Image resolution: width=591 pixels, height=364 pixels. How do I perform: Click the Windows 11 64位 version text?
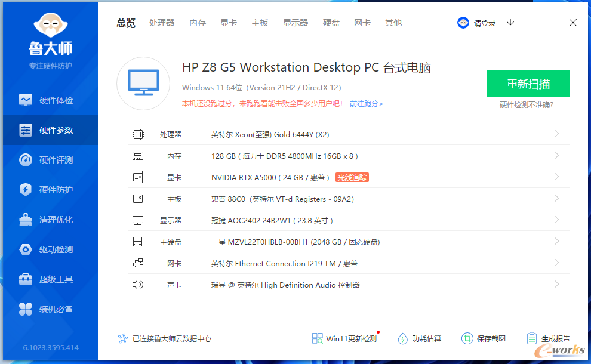tap(261, 88)
